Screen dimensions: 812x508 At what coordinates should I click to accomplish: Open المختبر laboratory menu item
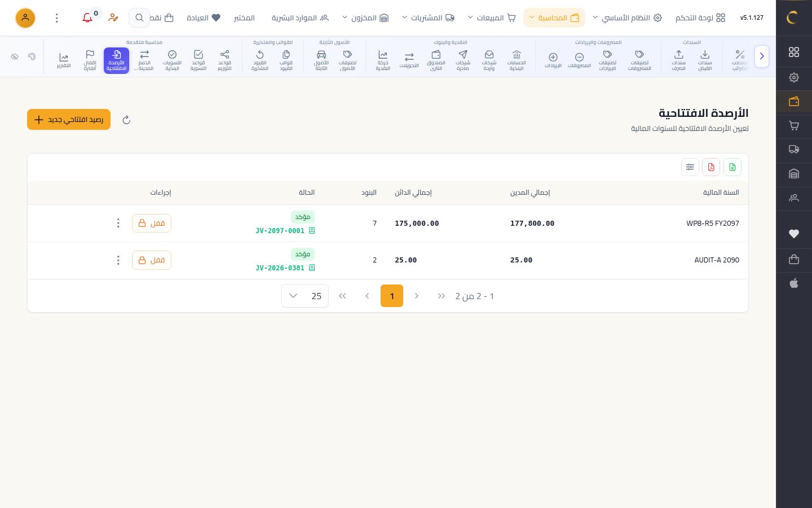244,18
